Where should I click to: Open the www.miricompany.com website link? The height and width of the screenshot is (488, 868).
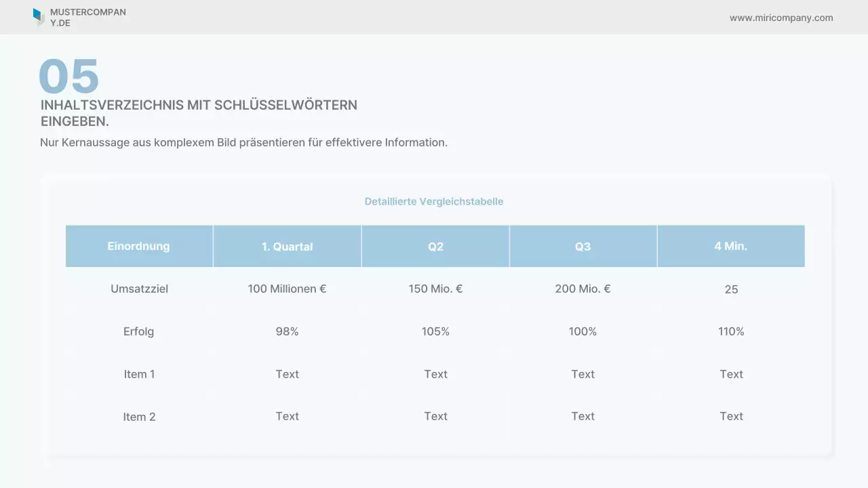click(x=781, y=18)
